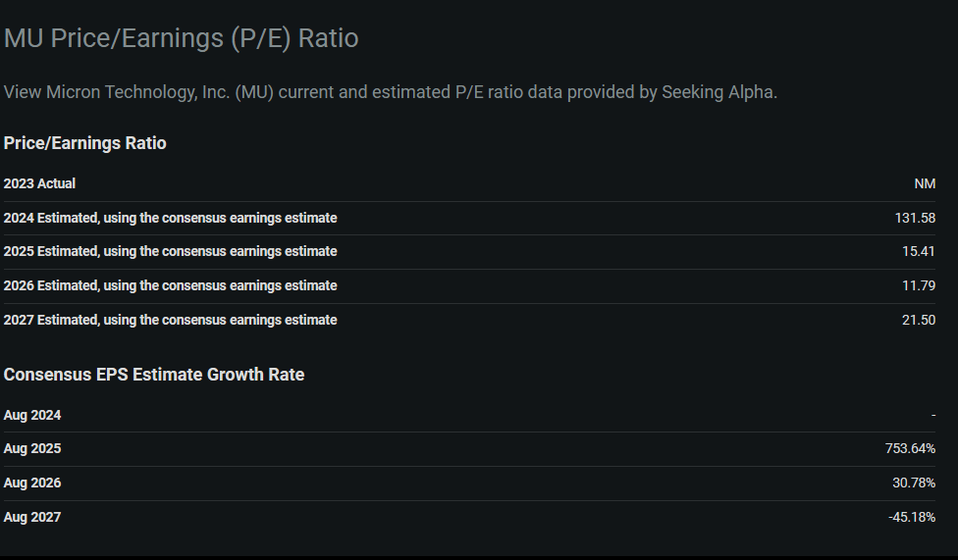Click the 2023 Actual row label
958x560 pixels.
point(39,183)
